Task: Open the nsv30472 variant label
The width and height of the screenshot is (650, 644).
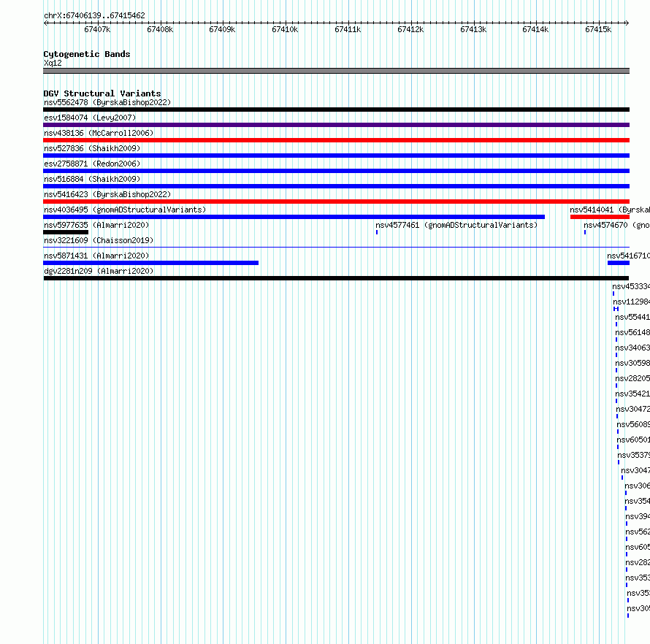Action: tap(633, 409)
